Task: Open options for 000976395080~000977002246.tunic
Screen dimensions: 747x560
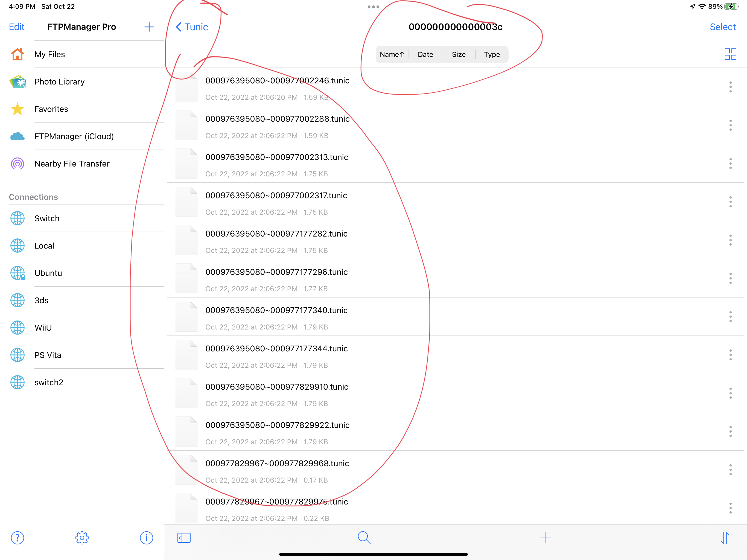Action: tap(730, 87)
